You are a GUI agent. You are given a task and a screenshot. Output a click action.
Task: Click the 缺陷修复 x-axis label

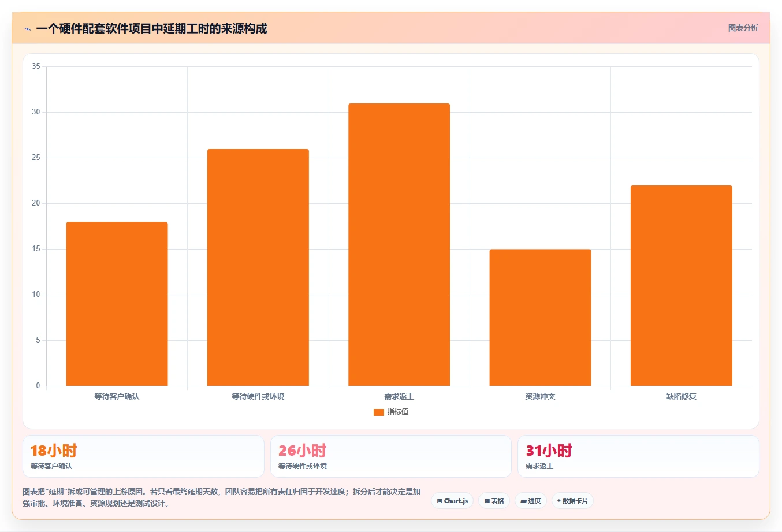pyautogui.click(x=682, y=396)
